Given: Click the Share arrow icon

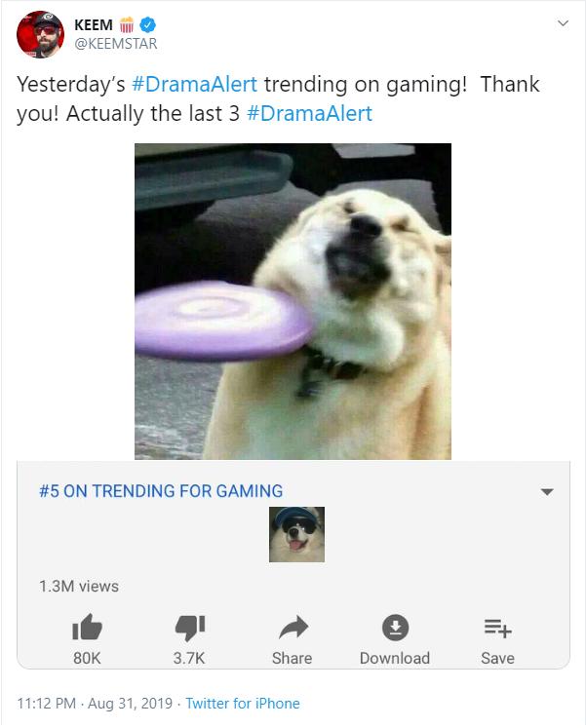Looking at the screenshot, I should click(x=293, y=628).
